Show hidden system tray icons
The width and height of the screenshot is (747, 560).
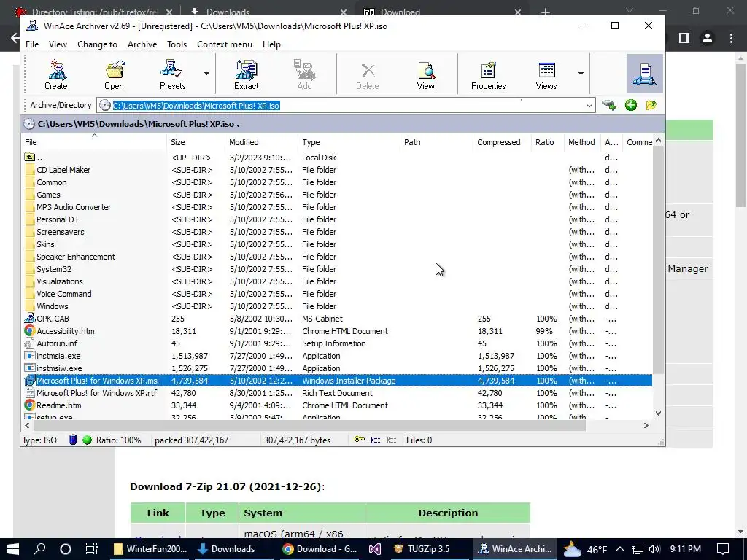[x=620, y=549]
